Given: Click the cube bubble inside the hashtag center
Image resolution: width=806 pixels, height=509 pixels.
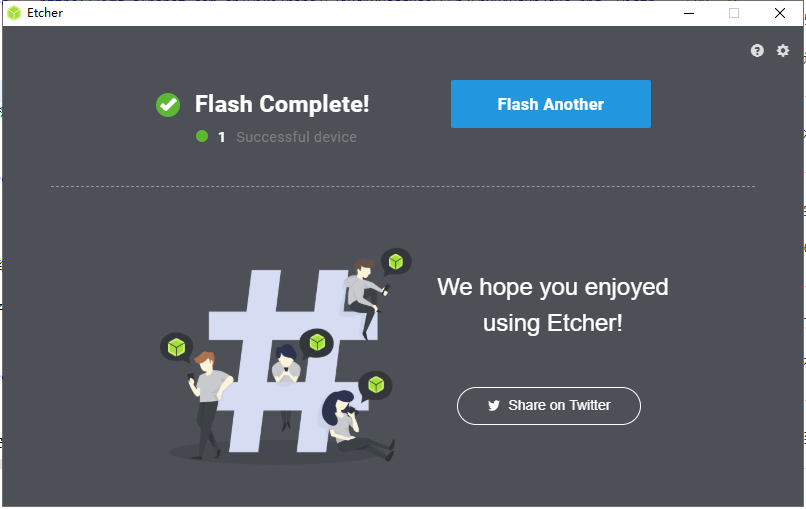Looking at the screenshot, I should point(317,343).
